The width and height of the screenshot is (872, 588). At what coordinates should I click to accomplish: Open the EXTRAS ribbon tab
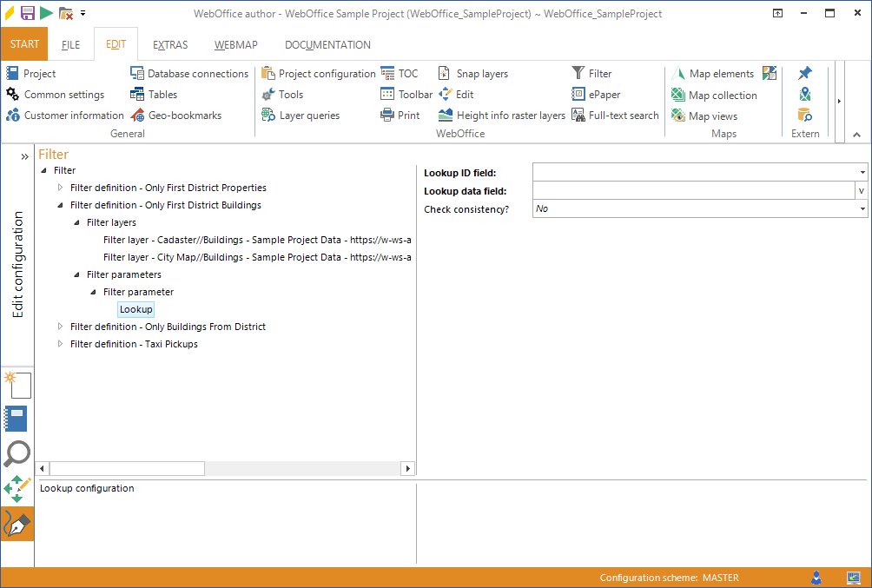coord(169,45)
